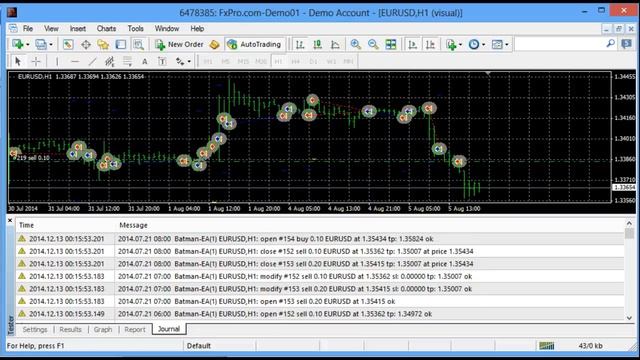Open the Charts menu

click(106, 29)
